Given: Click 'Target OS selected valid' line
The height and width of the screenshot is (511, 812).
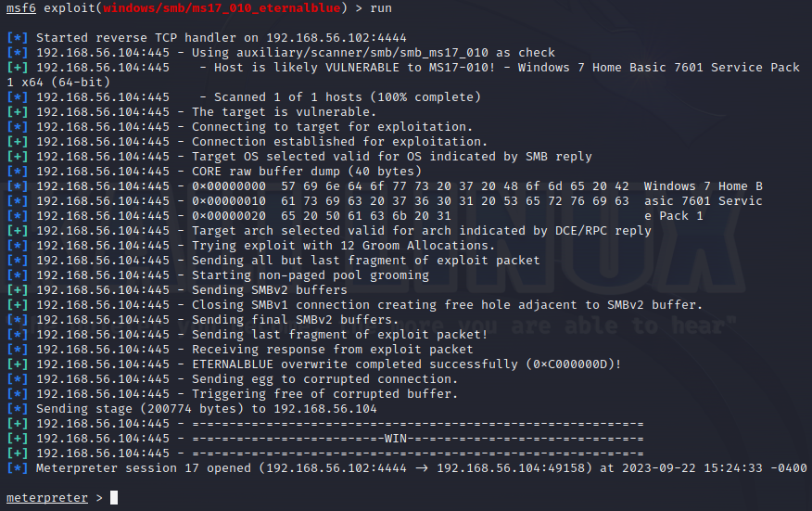Looking at the screenshot, I should pos(298,157).
